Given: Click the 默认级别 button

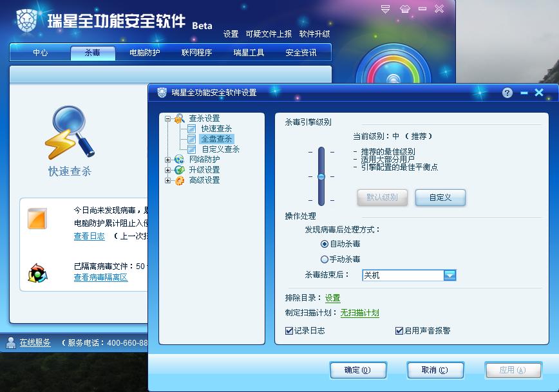Looking at the screenshot, I should click(x=382, y=198).
